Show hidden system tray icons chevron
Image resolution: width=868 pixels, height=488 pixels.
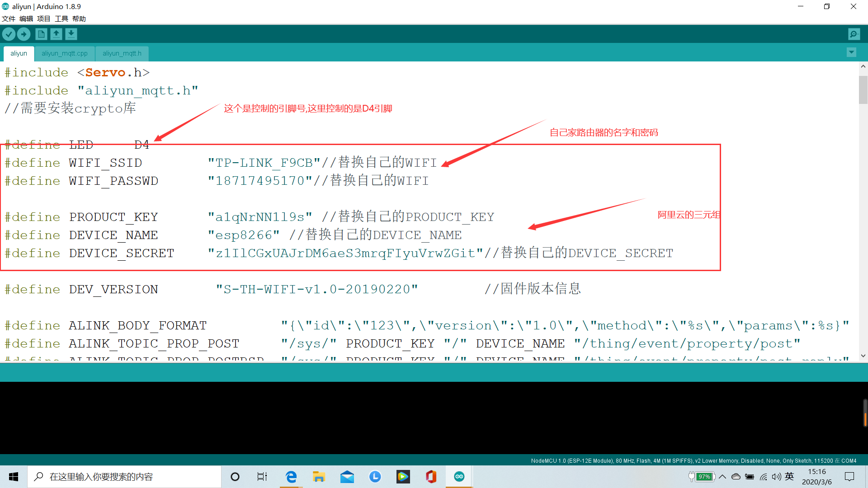[722, 477]
